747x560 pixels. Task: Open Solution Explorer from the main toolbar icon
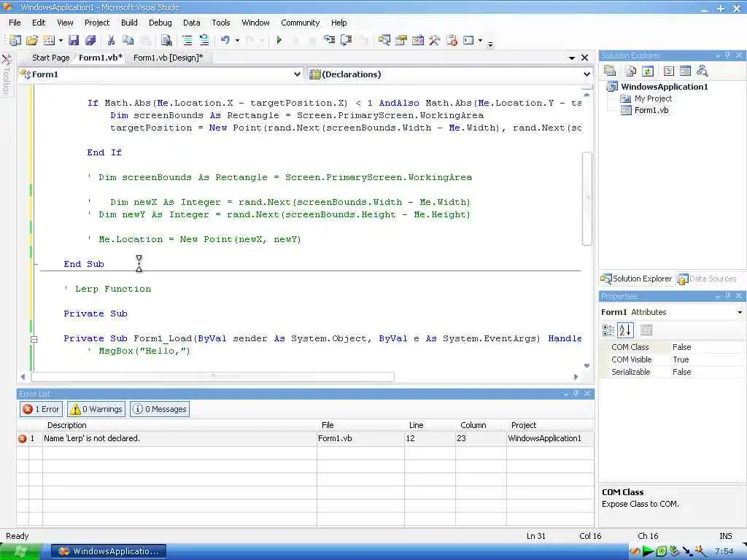click(384, 41)
